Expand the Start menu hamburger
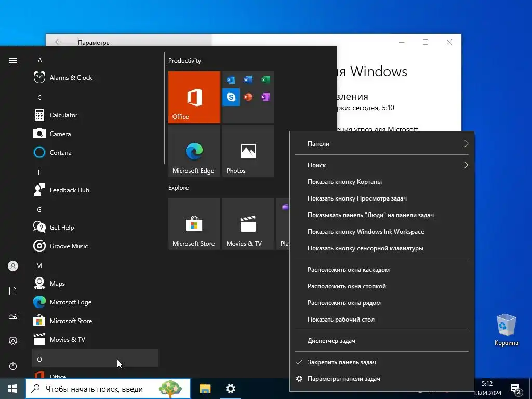 [x=13, y=60]
